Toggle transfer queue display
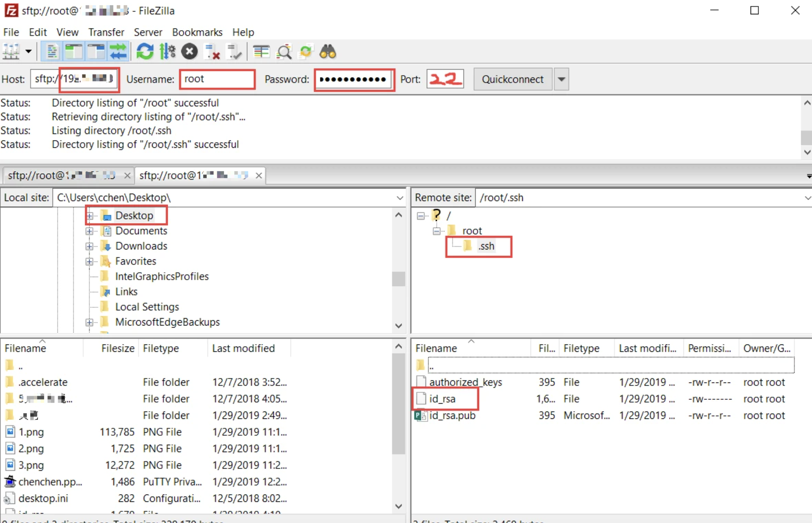The image size is (812, 523). [x=118, y=52]
